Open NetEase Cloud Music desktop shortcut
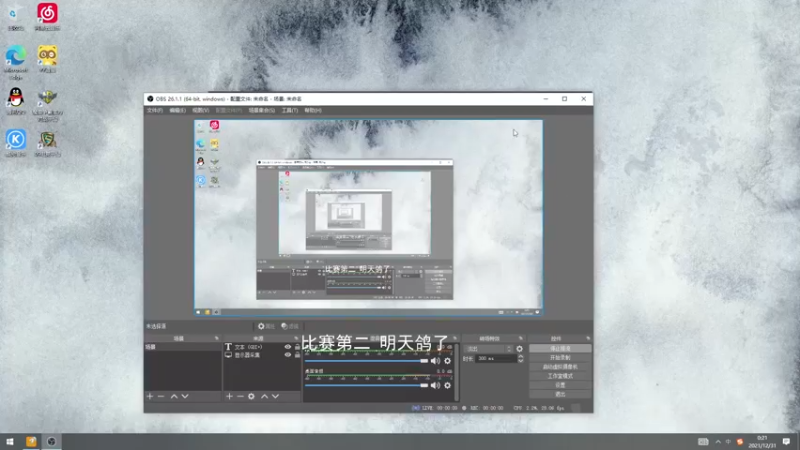Viewport: 800px width, 450px height. coord(47,17)
